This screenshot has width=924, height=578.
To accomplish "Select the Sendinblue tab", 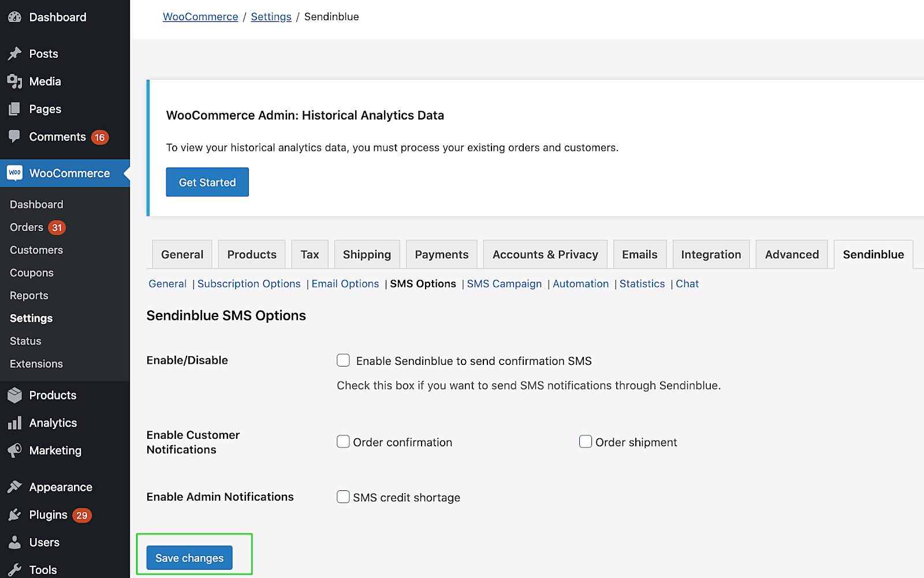I will click(x=873, y=255).
